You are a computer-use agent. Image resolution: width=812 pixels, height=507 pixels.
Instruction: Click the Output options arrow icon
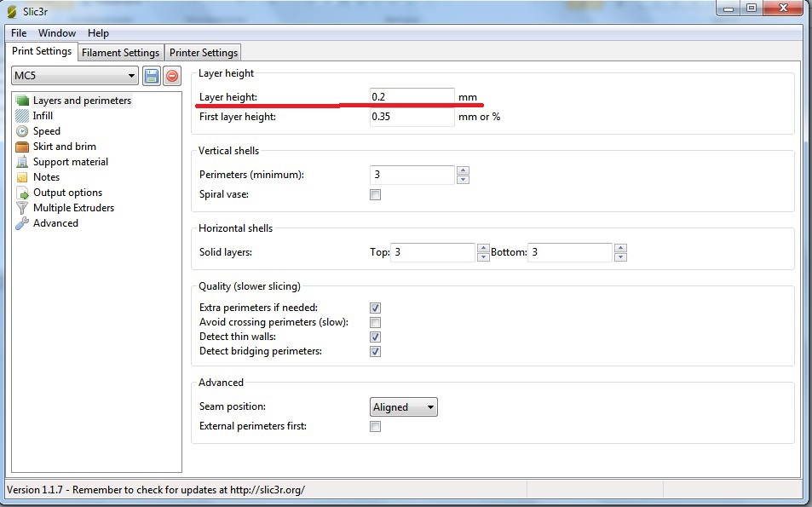[x=22, y=193]
